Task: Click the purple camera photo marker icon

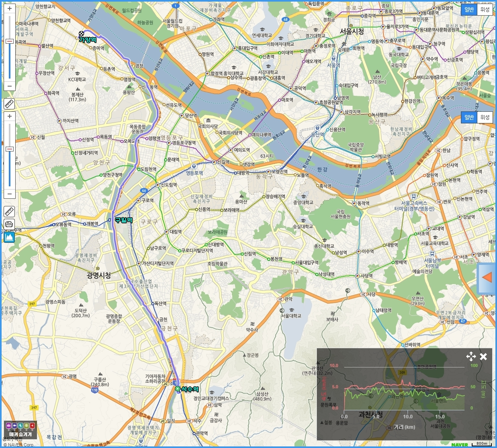Action: point(9,426)
